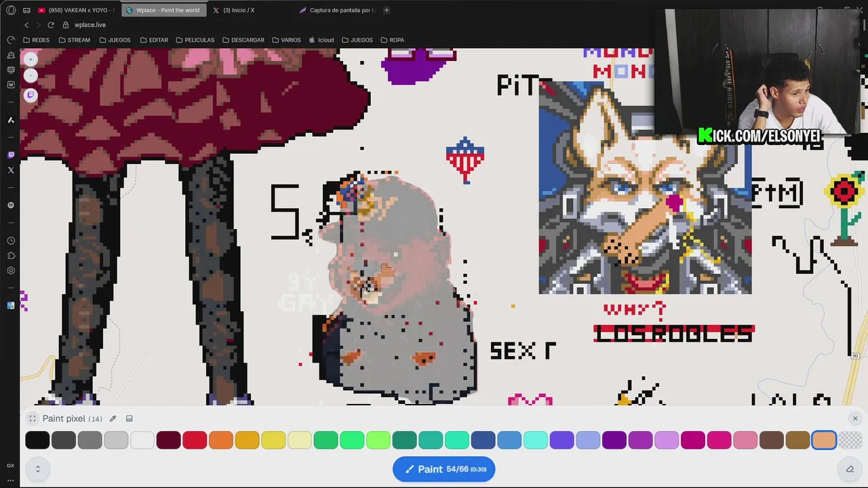The width and height of the screenshot is (868, 488).
Task: Switch to the VAKEAN x YOYO YouTube tab
Action: click(76, 10)
